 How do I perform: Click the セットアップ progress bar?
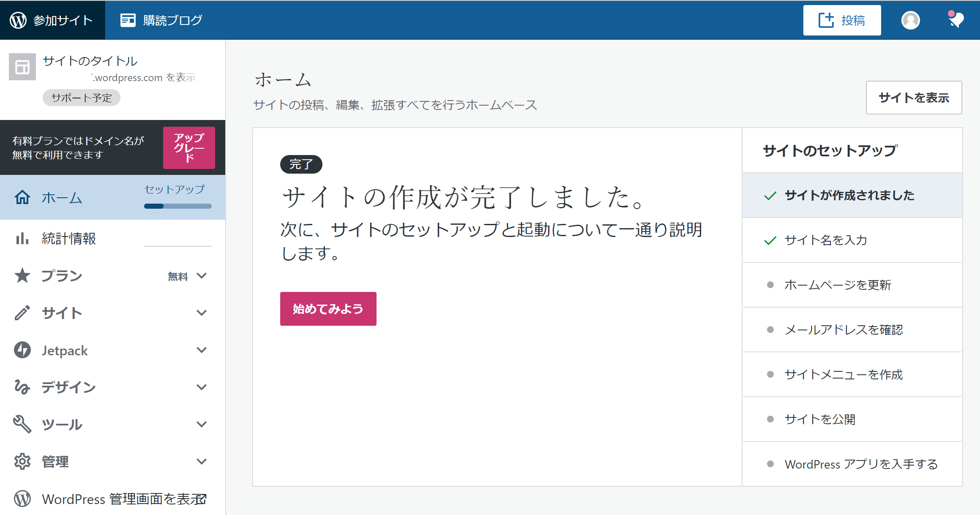tap(177, 206)
